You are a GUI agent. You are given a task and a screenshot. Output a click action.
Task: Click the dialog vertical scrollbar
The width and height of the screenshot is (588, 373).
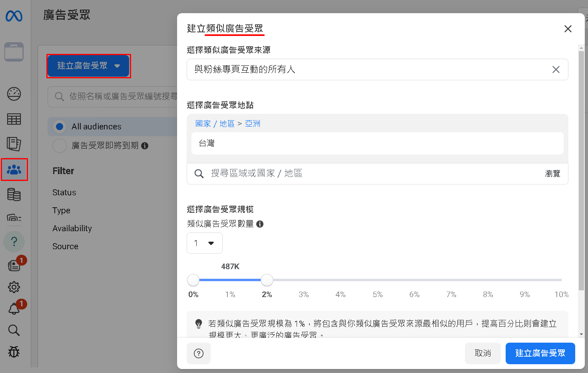pyautogui.click(x=581, y=171)
